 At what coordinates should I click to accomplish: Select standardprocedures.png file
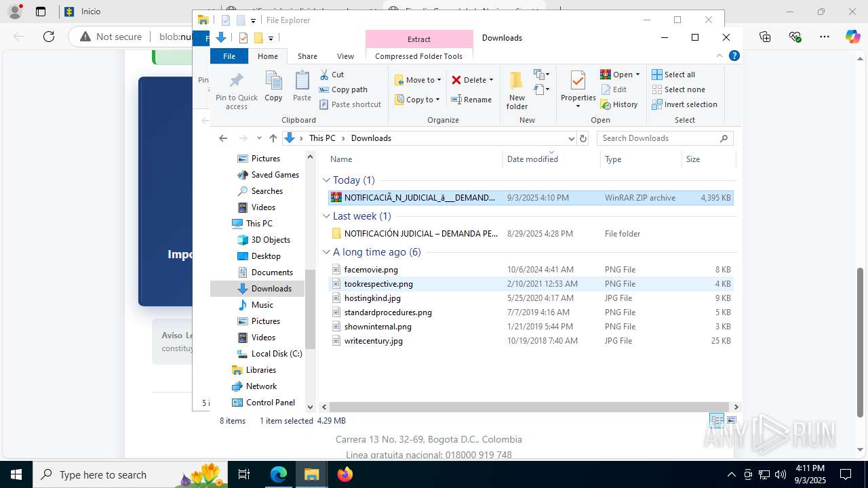pos(530,312)
